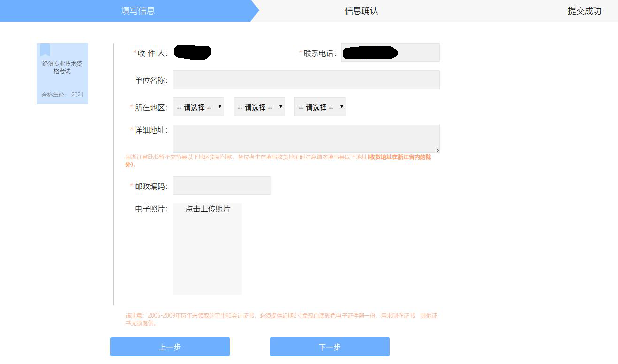Click 点击上传照片 to upload a photo
618x364 pixels.
pos(207,209)
